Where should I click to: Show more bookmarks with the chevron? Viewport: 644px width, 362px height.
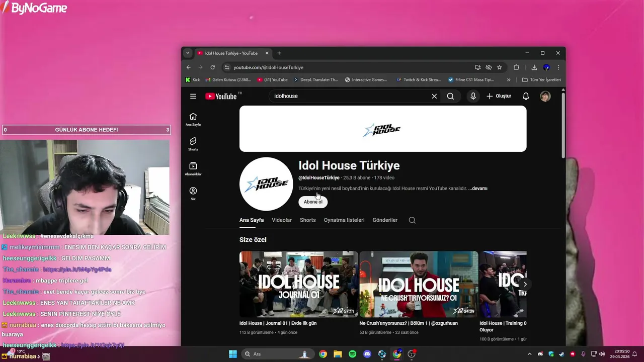tap(509, 79)
